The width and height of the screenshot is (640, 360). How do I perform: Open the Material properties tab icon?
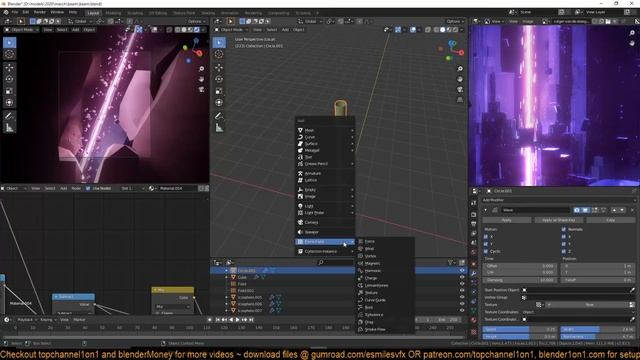coord(473,320)
